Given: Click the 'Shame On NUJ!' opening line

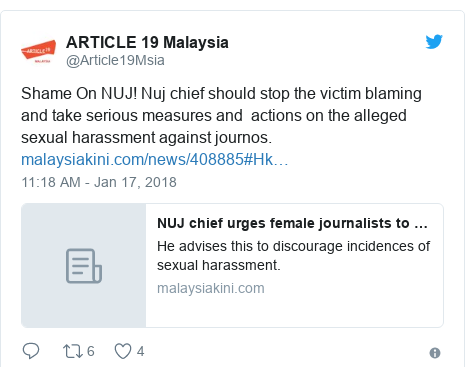Looking at the screenshot, I should tap(221, 93).
